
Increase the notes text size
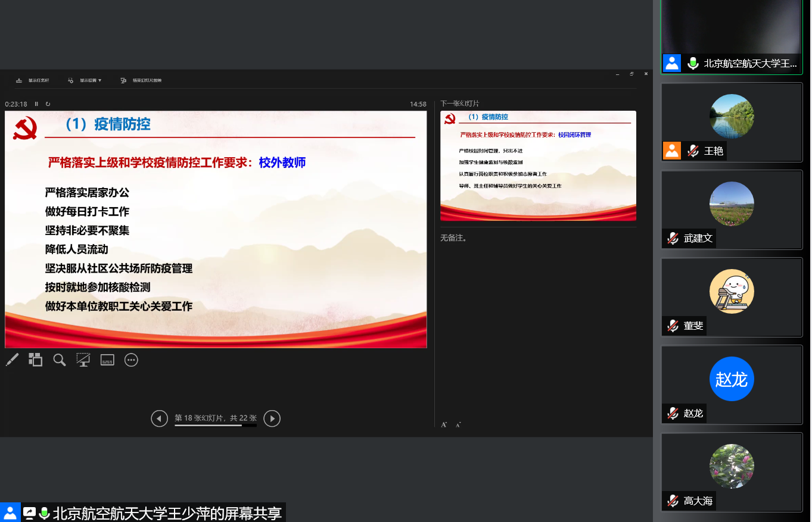(444, 424)
